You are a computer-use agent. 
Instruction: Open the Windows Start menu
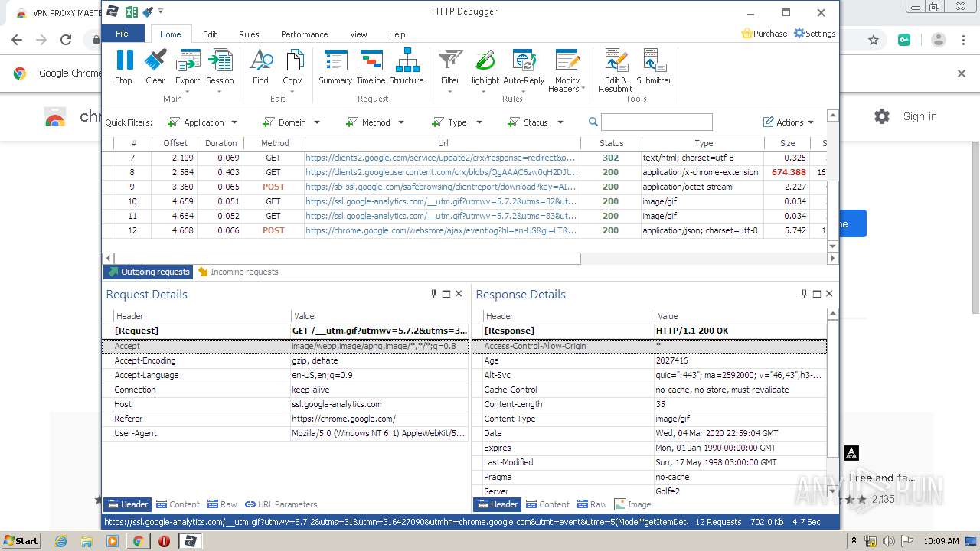pyautogui.click(x=21, y=541)
